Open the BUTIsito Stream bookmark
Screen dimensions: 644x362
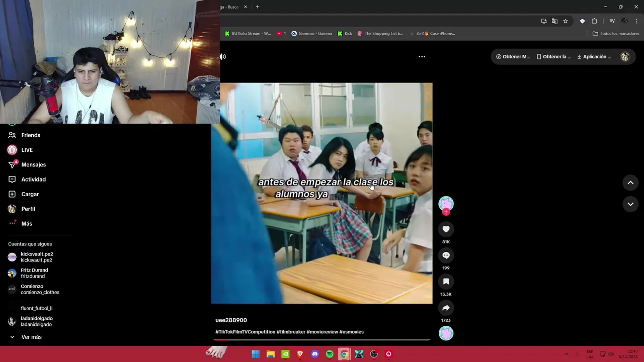click(x=248, y=34)
